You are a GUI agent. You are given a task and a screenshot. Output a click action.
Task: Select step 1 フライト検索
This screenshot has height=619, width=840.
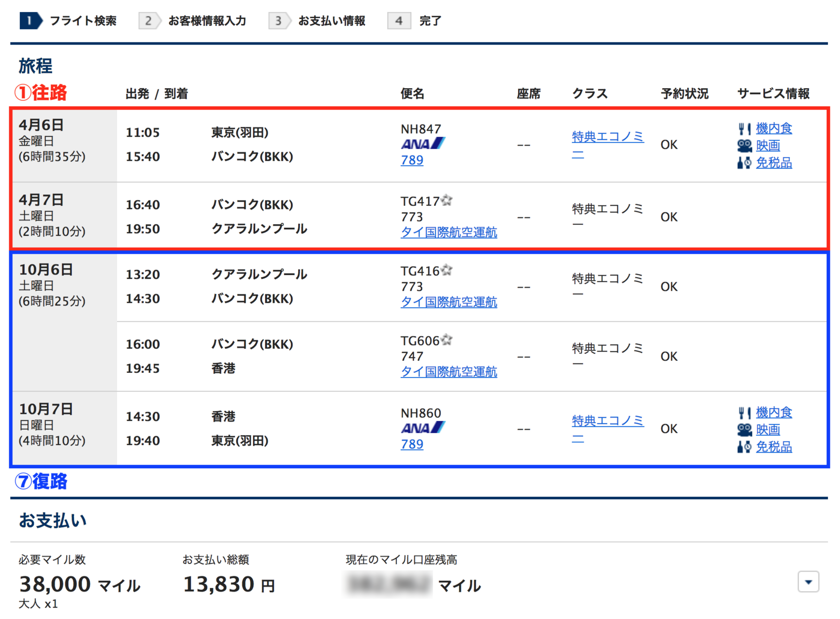tap(68, 21)
